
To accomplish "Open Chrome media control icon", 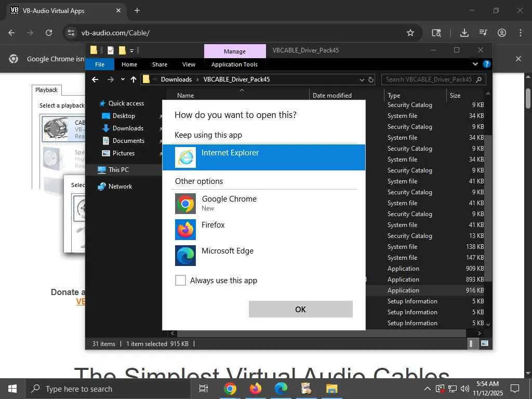I will tap(483, 33).
